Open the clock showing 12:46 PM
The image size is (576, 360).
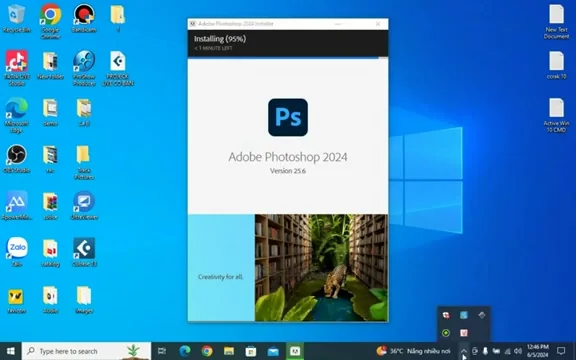[538, 351]
